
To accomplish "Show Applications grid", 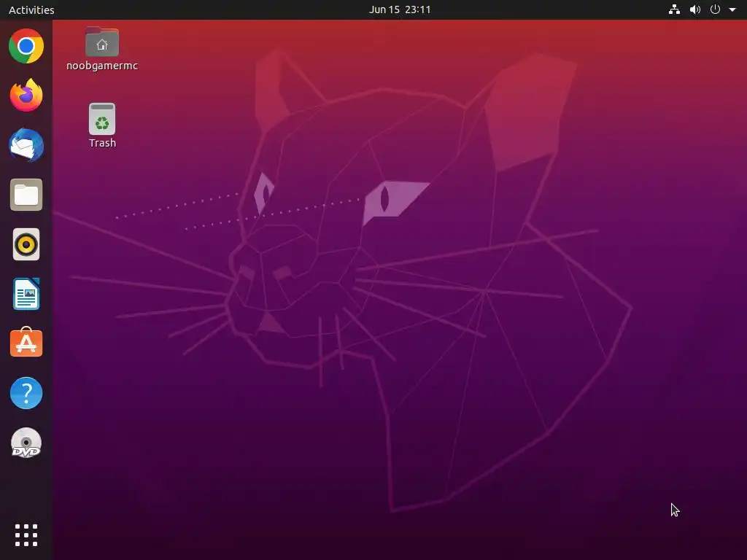I will pos(26,535).
